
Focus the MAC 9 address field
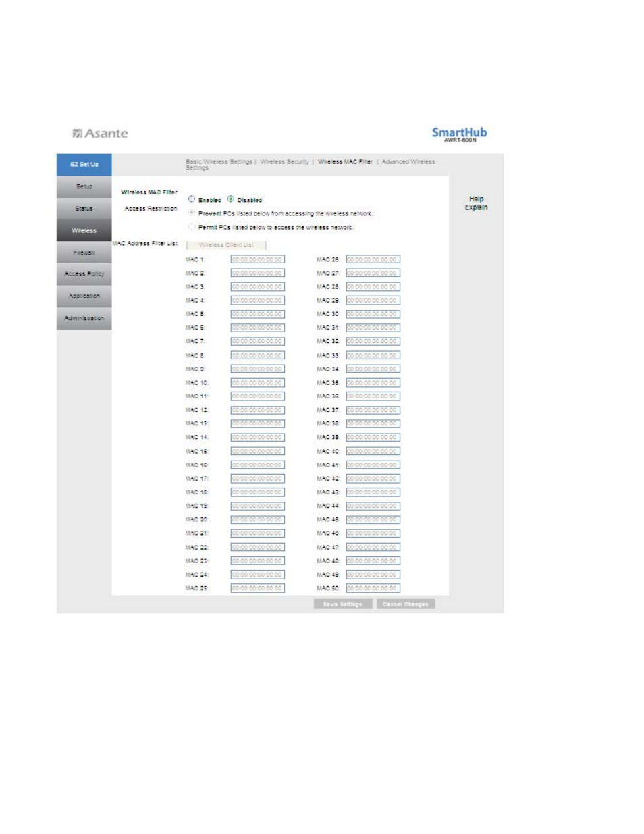click(258, 369)
